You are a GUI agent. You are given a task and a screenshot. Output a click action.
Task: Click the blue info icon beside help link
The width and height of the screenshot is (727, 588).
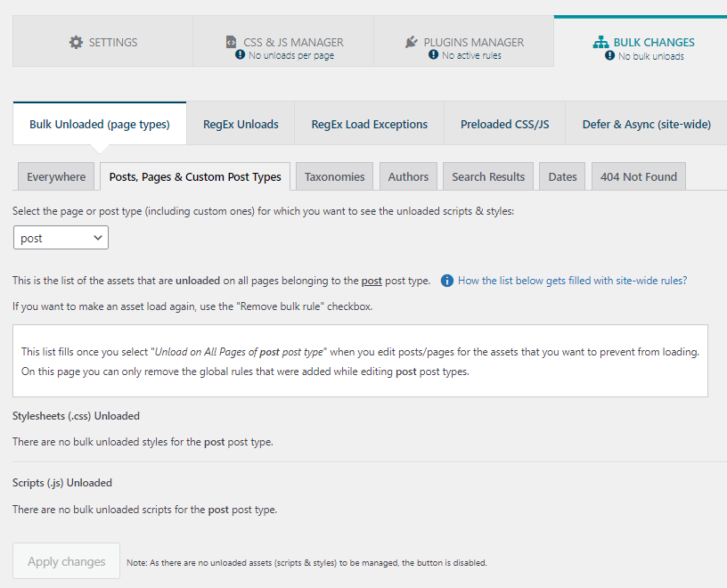click(447, 281)
